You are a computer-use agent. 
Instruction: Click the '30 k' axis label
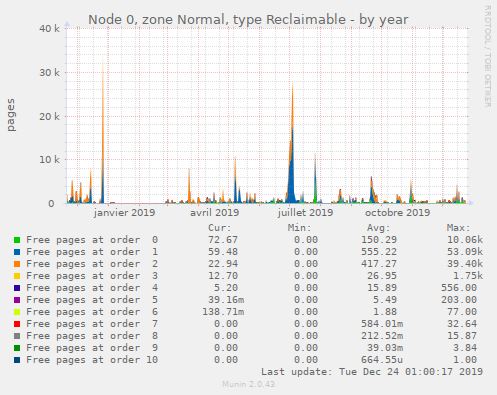[x=49, y=72]
